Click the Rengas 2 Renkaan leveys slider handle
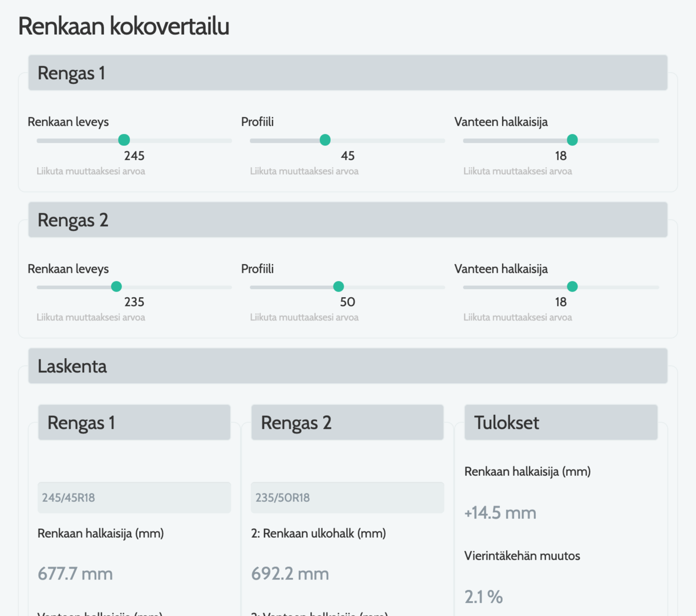Viewport: 696px width, 616px height. (116, 286)
